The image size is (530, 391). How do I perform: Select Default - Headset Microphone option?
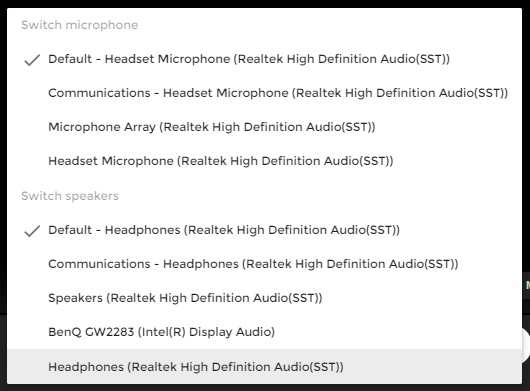[264, 59]
